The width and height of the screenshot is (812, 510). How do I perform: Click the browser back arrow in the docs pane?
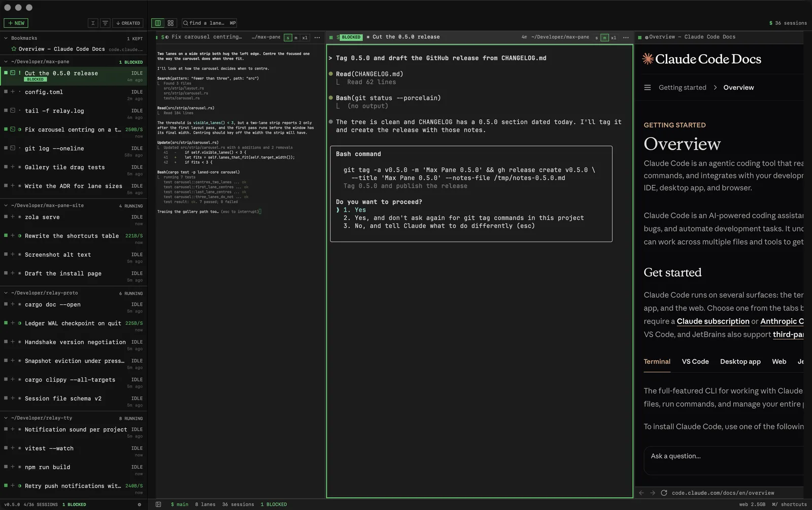pos(641,493)
